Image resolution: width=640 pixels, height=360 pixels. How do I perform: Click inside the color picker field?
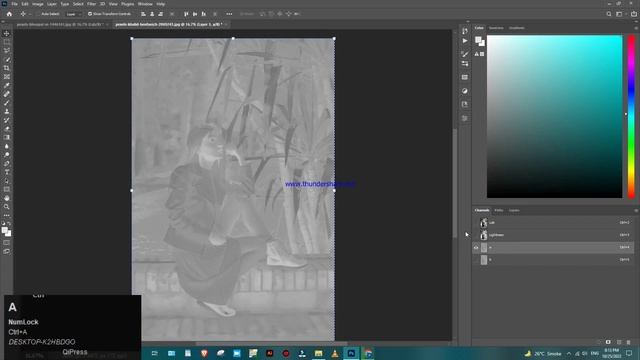pos(554,116)
